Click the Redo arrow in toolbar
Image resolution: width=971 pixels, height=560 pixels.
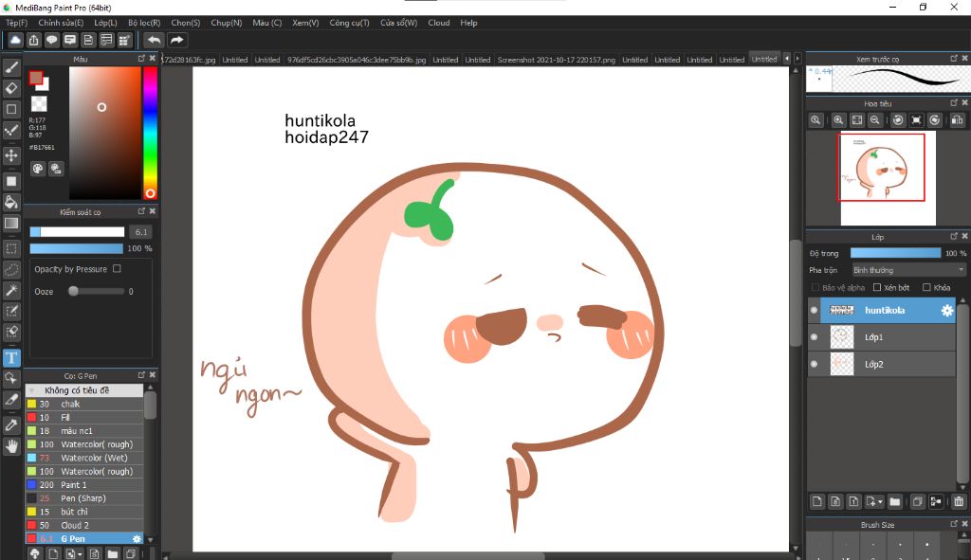(x=177, y=40)
